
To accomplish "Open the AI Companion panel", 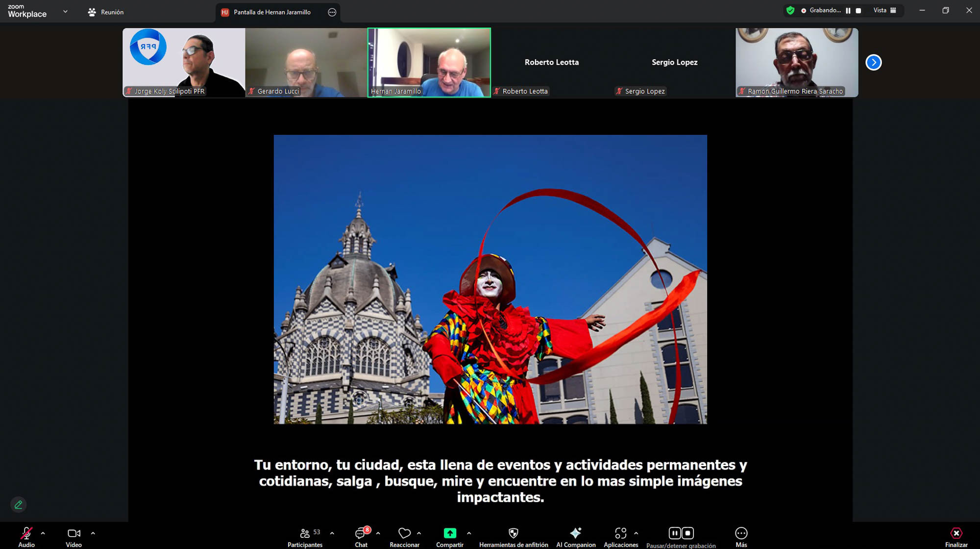I will click(x=575, y=533).
